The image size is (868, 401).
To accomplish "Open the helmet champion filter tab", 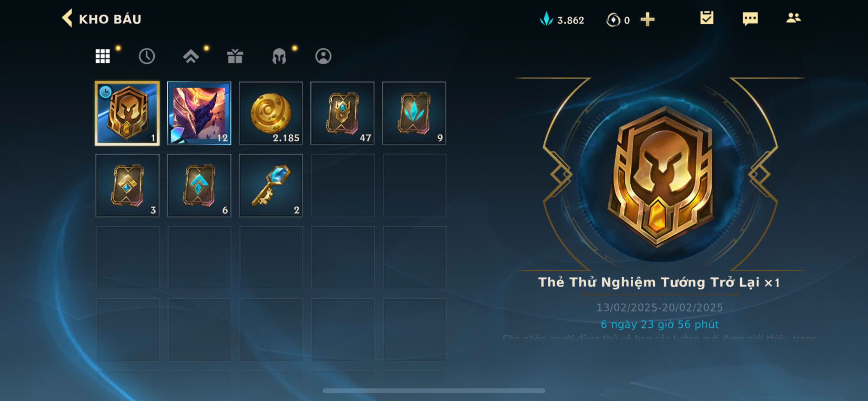I will pos(279,56).
